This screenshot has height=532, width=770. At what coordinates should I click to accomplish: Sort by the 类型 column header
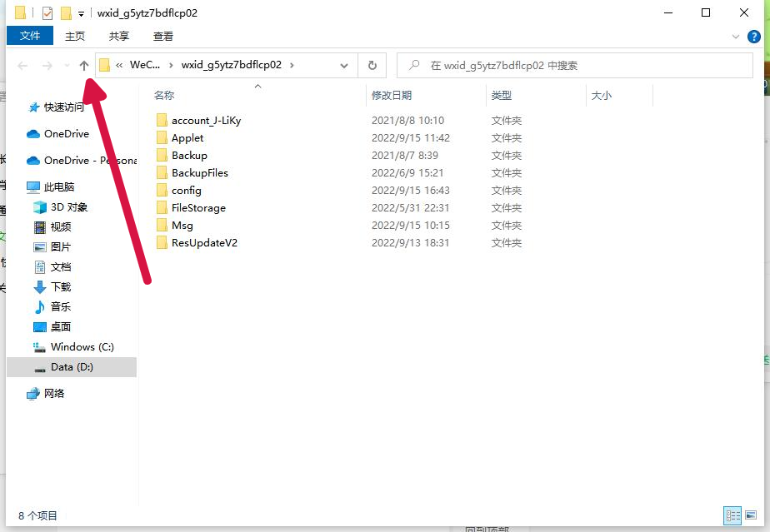[x=502, y=95]
